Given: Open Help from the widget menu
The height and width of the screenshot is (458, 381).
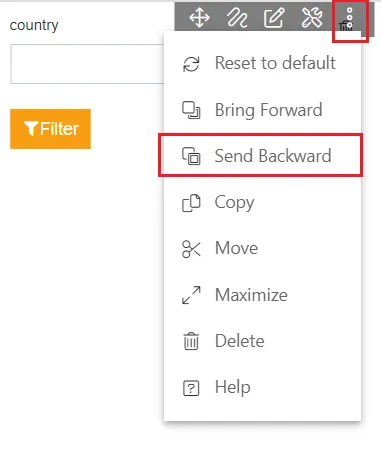Looking at the screenshot, I should click(262, 387).
